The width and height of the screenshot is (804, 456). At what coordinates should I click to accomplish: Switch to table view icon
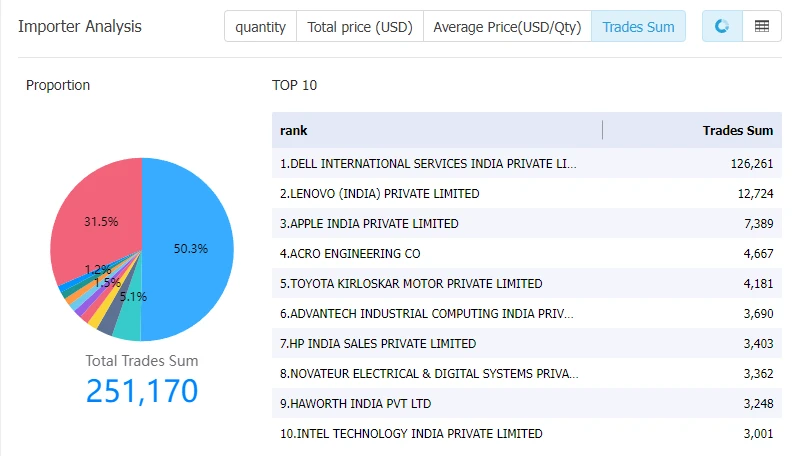click(x=762, y=26)
